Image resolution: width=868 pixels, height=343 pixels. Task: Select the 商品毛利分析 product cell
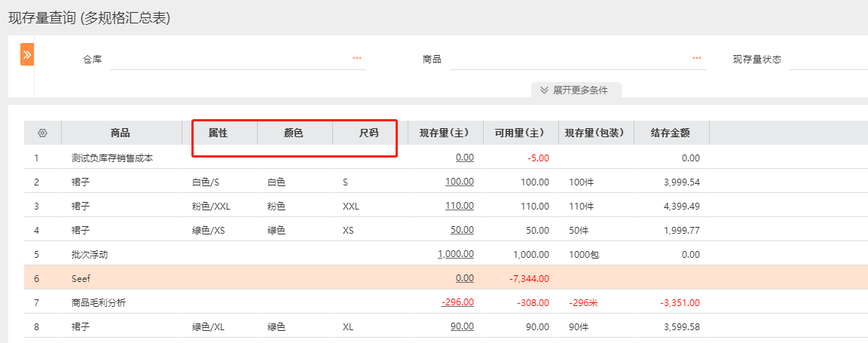pyautogui.click(x=121, y=302)
